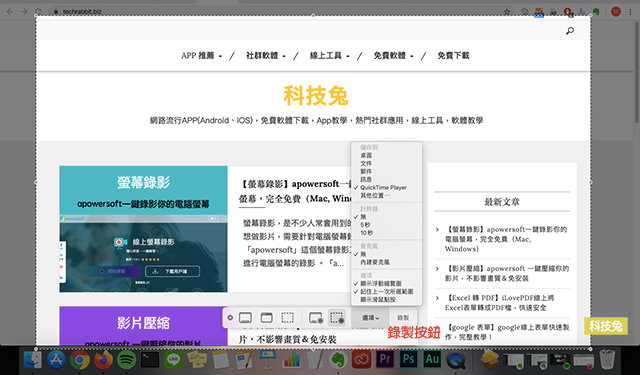Image resolution: width=640 pixels, height=375 pixels.
Task: Select capture selected window tool
Action: 267,317
